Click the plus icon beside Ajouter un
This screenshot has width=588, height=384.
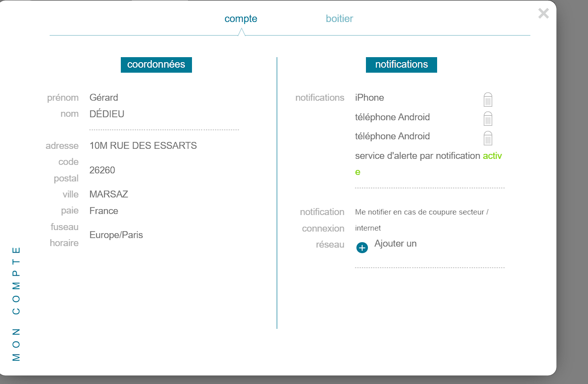pyautogui.click(x=362, y=248)
